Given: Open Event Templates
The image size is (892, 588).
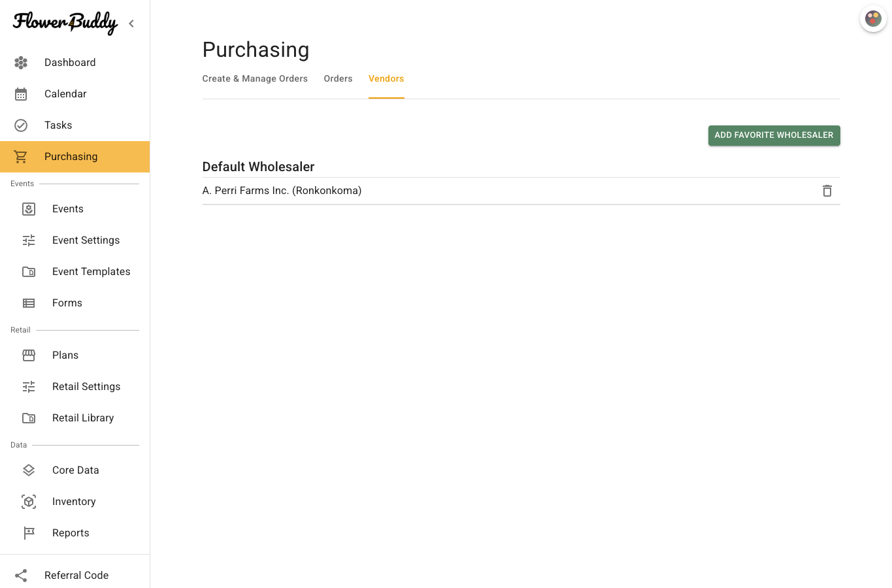Looking at the screenshot, I should 74,272.
